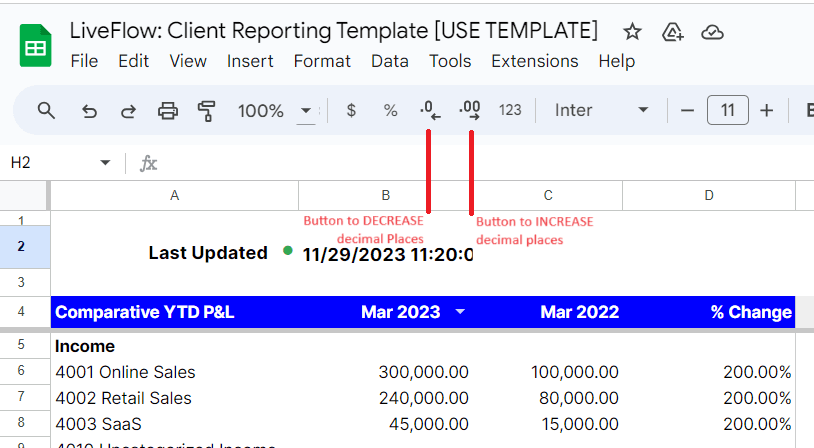Open the File menu
This screenshot has width=814, height=448.
[x=84, y=61]
